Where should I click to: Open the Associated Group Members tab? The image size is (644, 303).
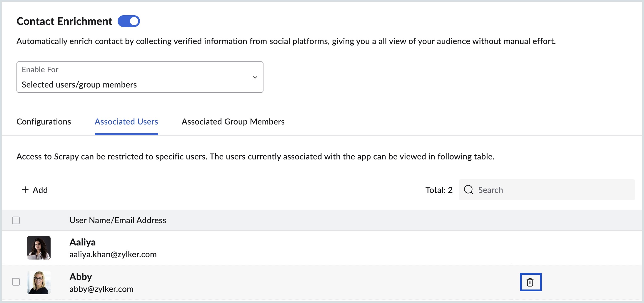233,122
